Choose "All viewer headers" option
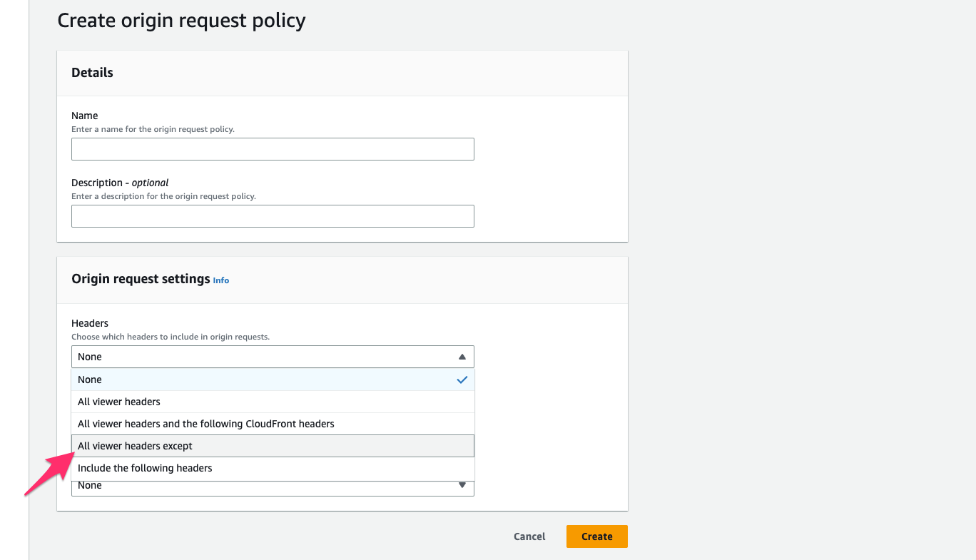 click(273, 402)
